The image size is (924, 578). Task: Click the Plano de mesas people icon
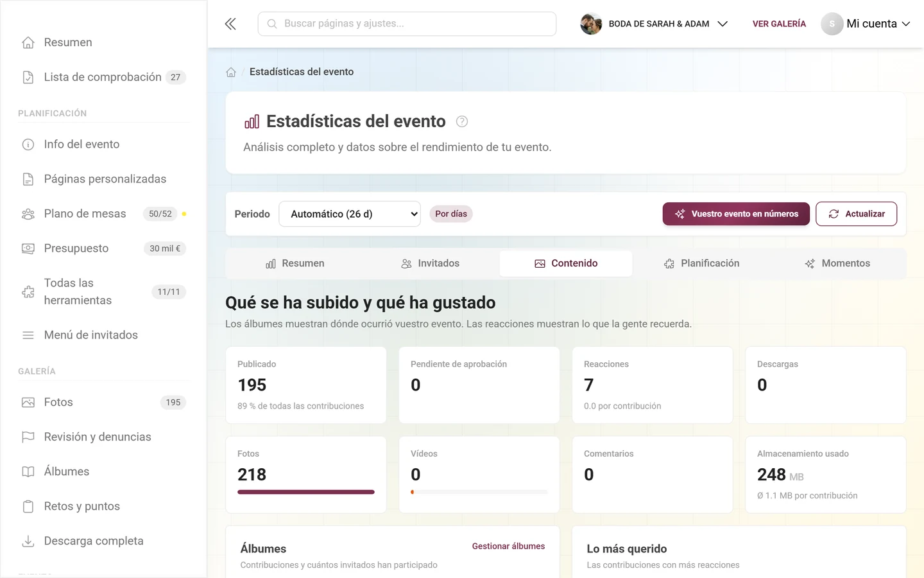[x=28, y=214]
